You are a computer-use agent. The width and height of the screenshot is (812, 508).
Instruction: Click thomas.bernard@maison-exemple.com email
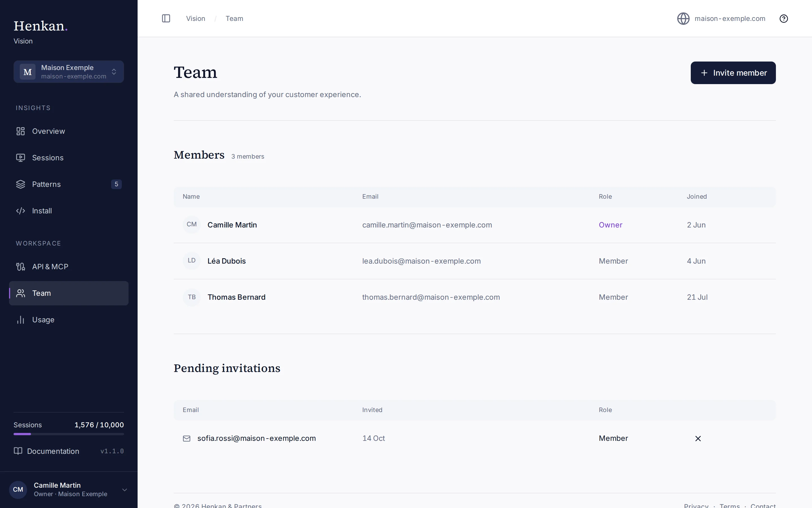[431, 297]
